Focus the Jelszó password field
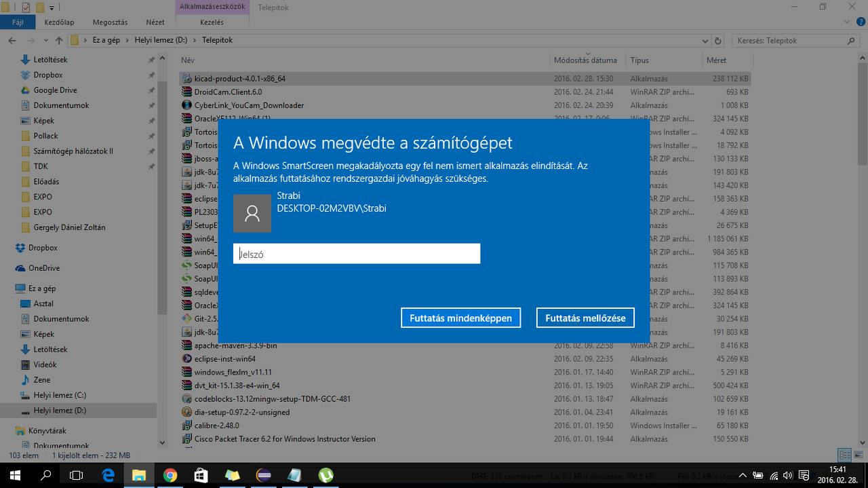Image resolution: width=868 pixels, height=488 pixels. (357, 254)
